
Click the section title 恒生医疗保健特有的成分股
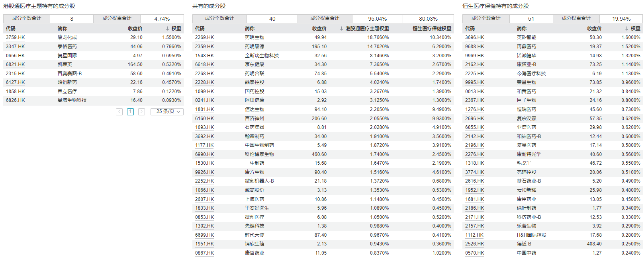[495, 6]
